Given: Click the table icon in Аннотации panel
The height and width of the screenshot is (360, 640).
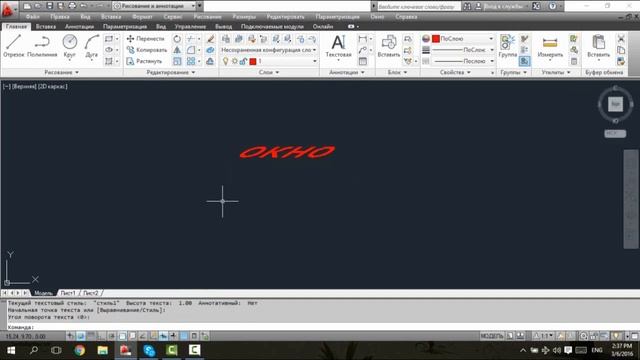Looking at the screenshot, I should (362, 61).
